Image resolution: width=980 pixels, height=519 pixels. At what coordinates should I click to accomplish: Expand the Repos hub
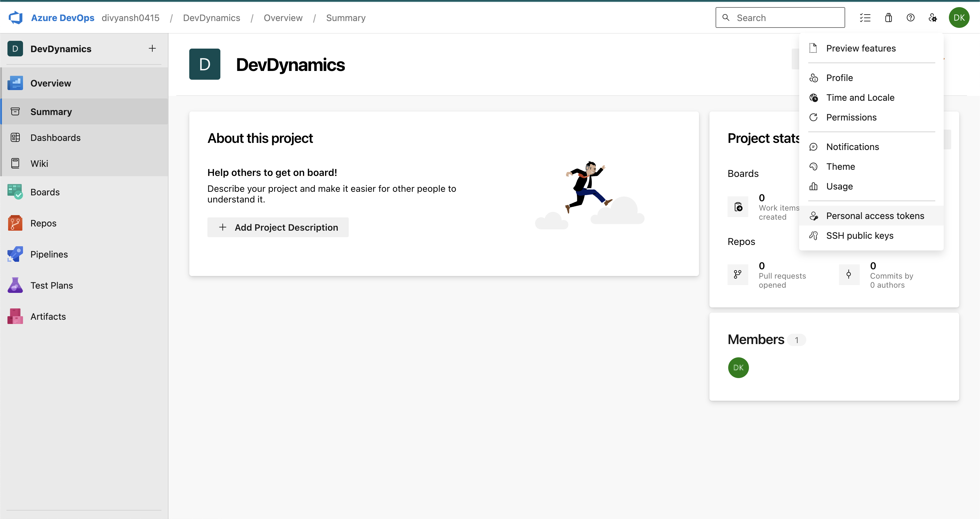pos(85,223)
